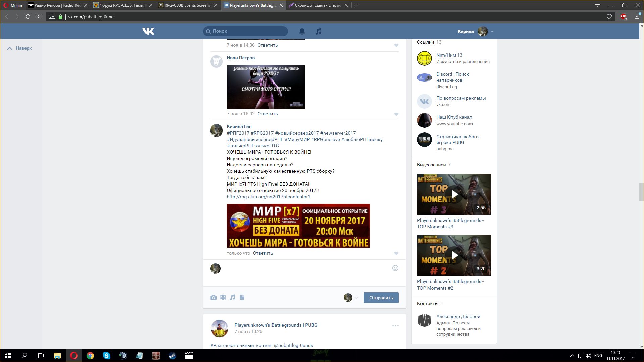Switch to the Радио Рекорд tab
This screenshot has width=644, height=362.
tap(58, 5)
